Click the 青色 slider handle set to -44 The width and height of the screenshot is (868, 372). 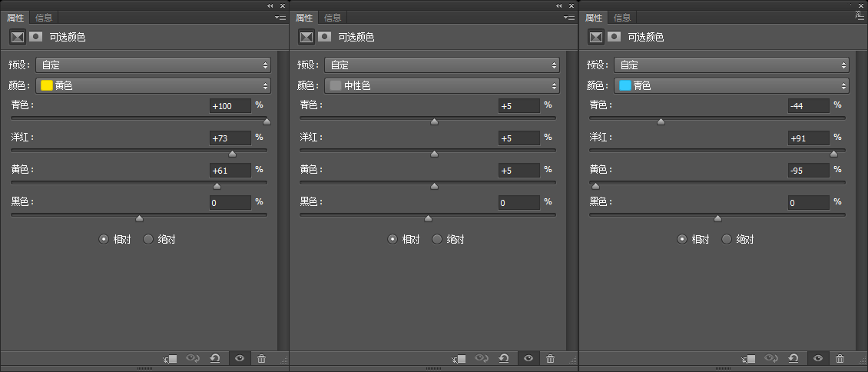(661, 121)
